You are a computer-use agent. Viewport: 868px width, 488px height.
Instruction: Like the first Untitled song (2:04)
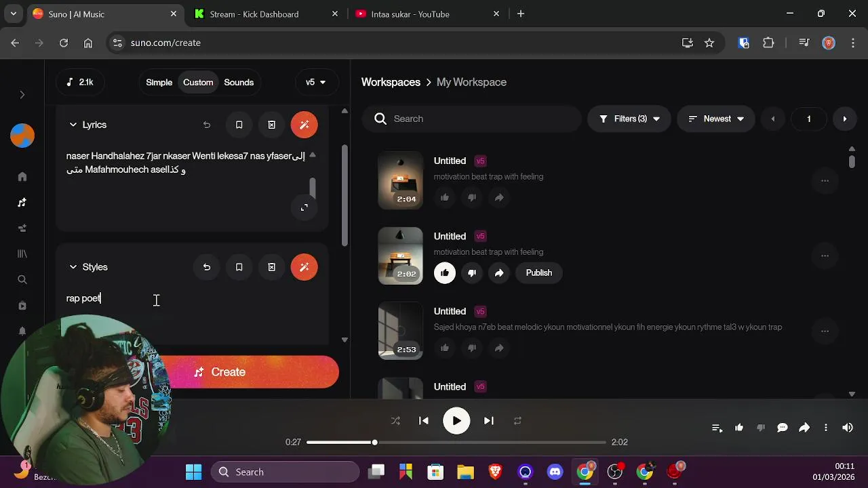tap(445, 197)
